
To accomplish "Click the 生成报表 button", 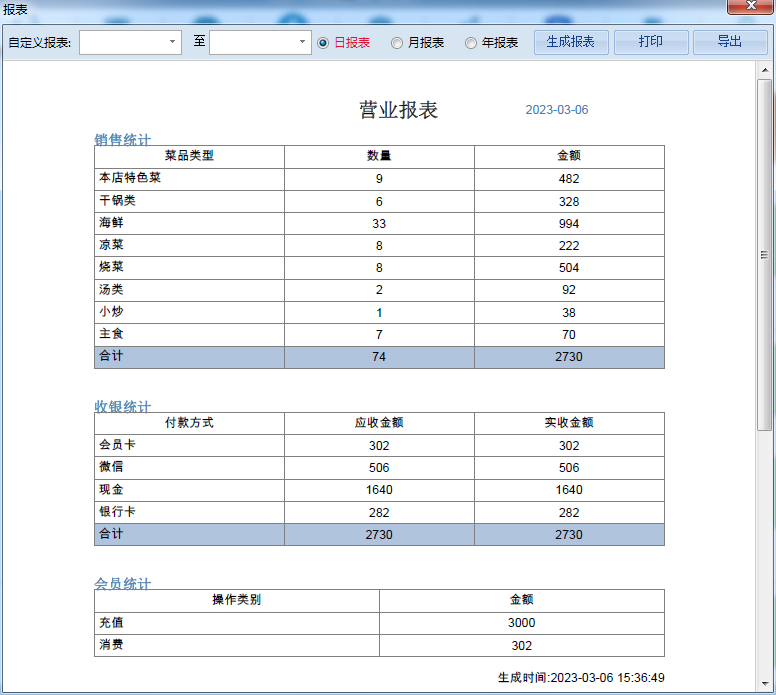I will click(x=571, y=42).
